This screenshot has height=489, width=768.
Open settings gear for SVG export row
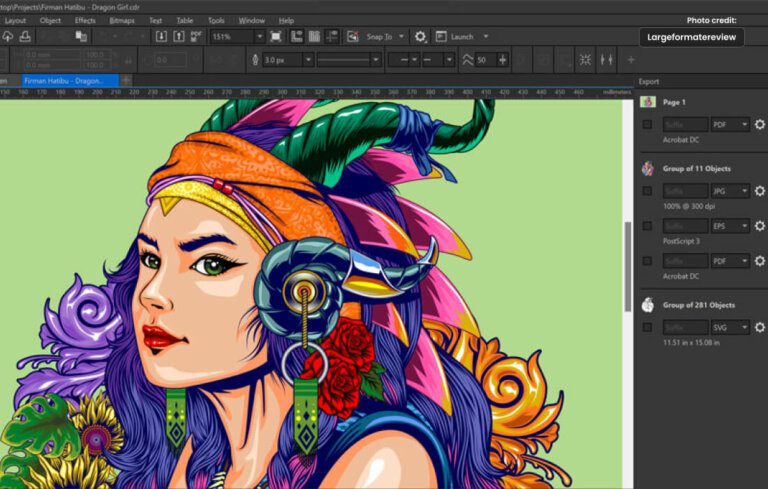[x=760, y=327]
